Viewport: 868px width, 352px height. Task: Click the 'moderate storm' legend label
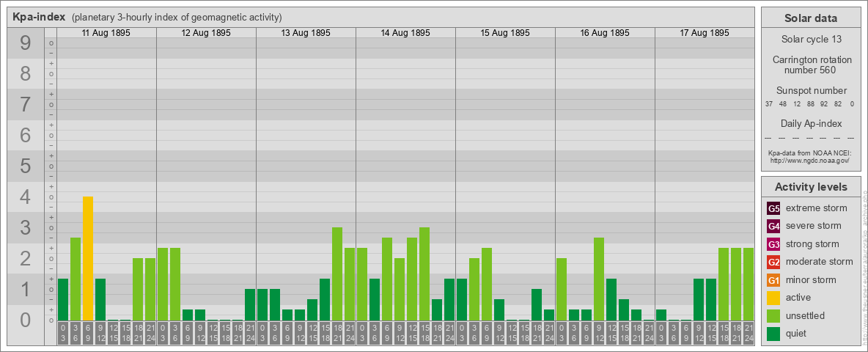[820, 262]
